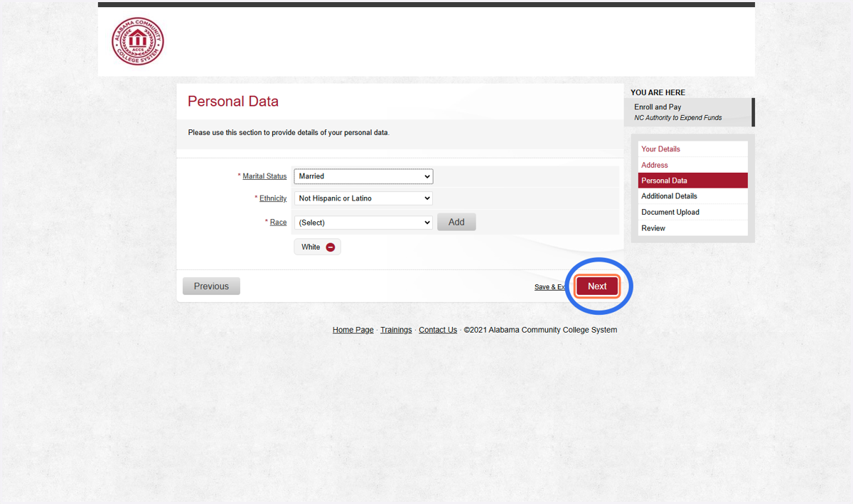Open the Home Page footer link
853x504 pixels.
click(353, 330)
